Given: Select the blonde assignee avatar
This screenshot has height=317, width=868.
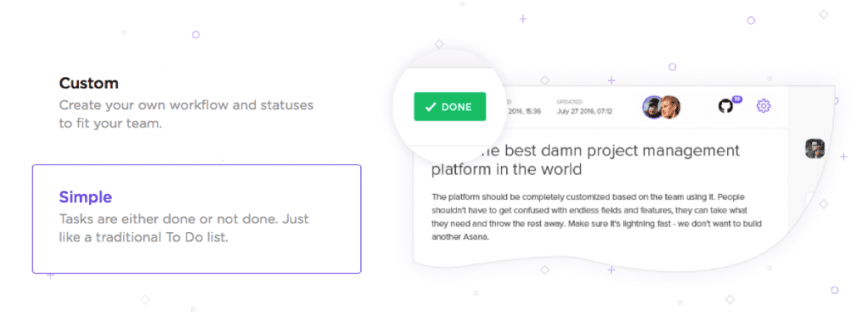Looking at the screenshot, I should click(x=670, y=108).
